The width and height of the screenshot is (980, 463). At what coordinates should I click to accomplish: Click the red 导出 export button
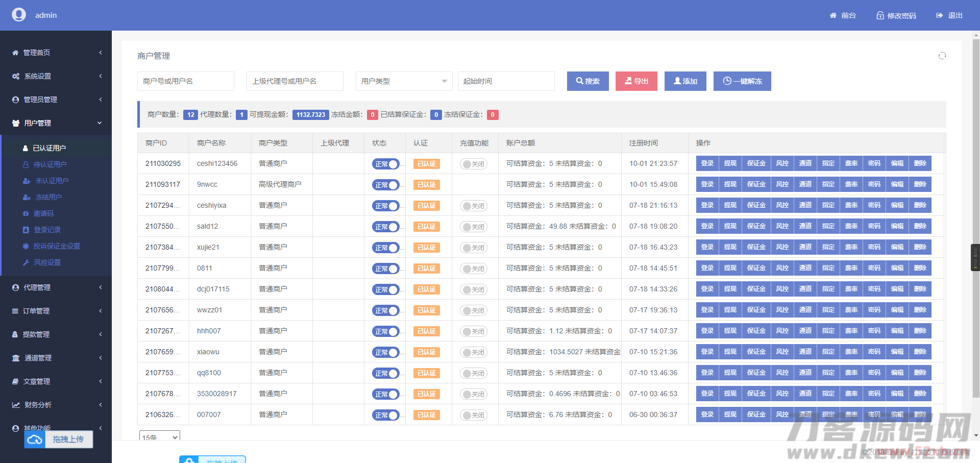point(636,81)
